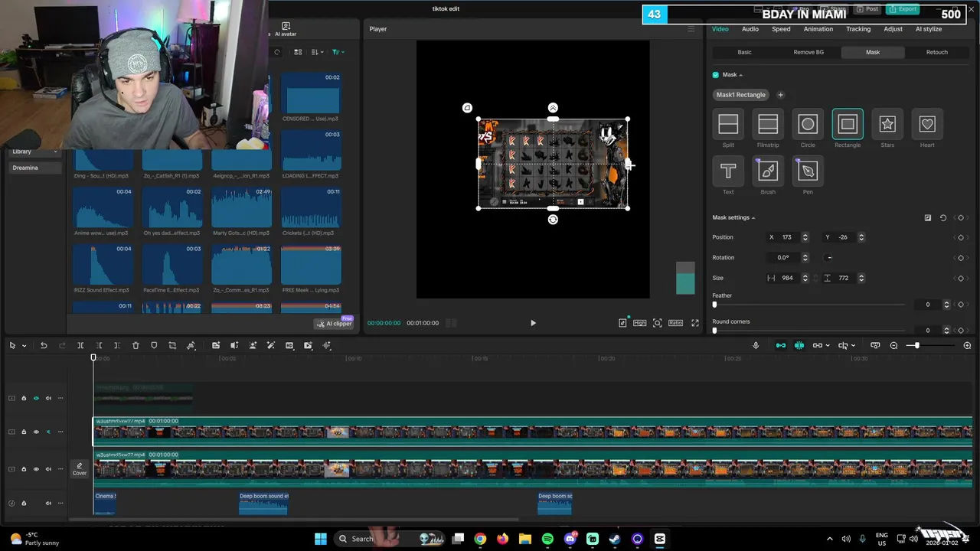The height and width of the screenshot is (551, 980).
Task: Open the media sort dropdown
Action: click(318, 52)
